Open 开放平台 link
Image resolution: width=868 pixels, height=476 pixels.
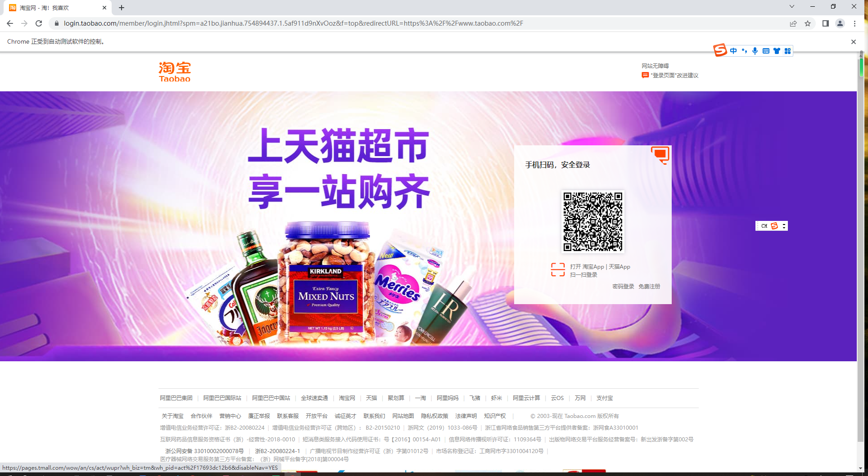(x=316, y=416)
